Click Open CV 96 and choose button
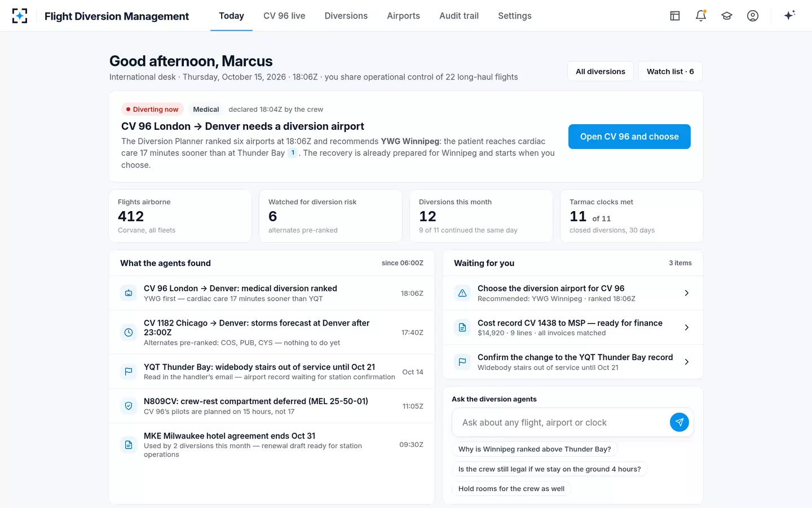The height and width of the screenshot is (508, 812). tap(629, 137)
